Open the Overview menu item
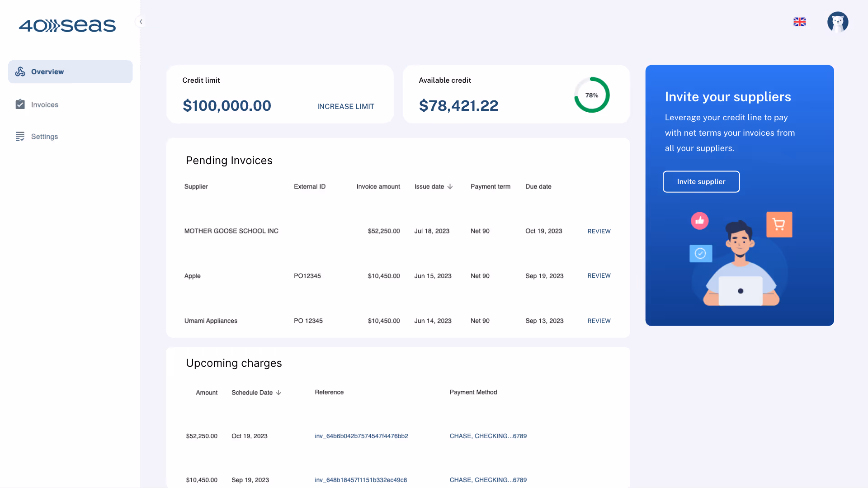 70,71
